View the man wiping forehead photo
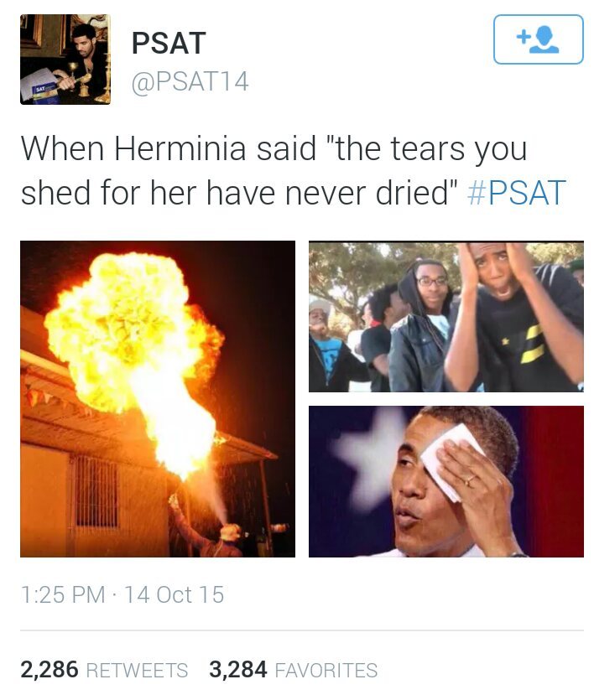The image size is (594, 700). pos(446,481)
